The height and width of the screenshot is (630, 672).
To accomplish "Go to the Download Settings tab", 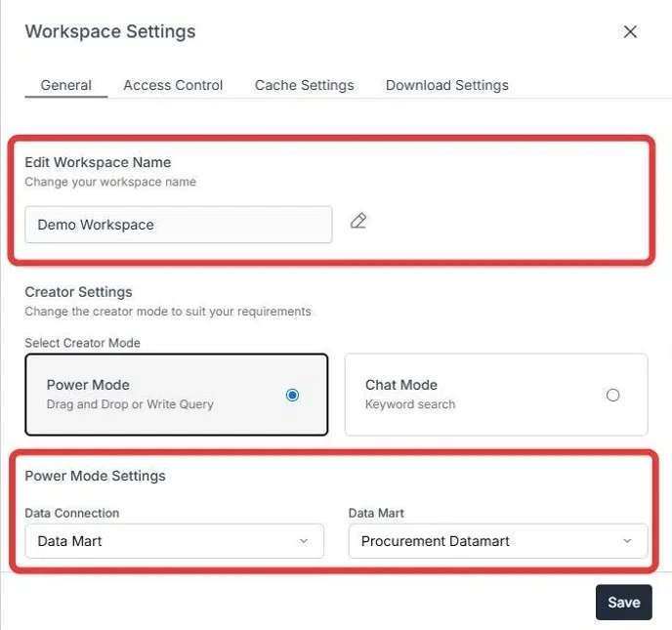I will [447, 85].
